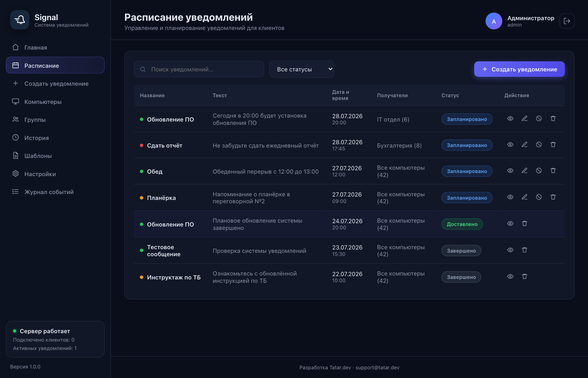The width and height of the screenshot is (588, 378).
Task: Cancel the Обед notification
Action: click(x=539, y=171)
